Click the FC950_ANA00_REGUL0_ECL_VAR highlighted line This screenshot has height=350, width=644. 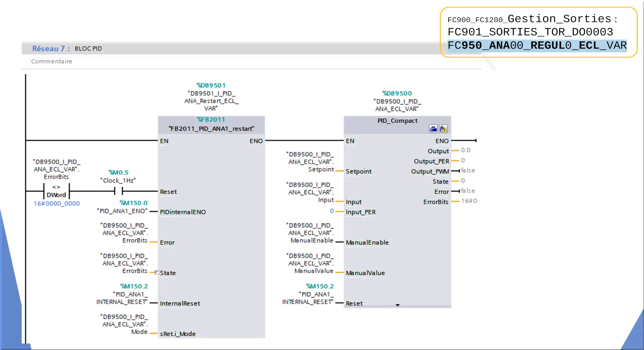tap(537, 45)
